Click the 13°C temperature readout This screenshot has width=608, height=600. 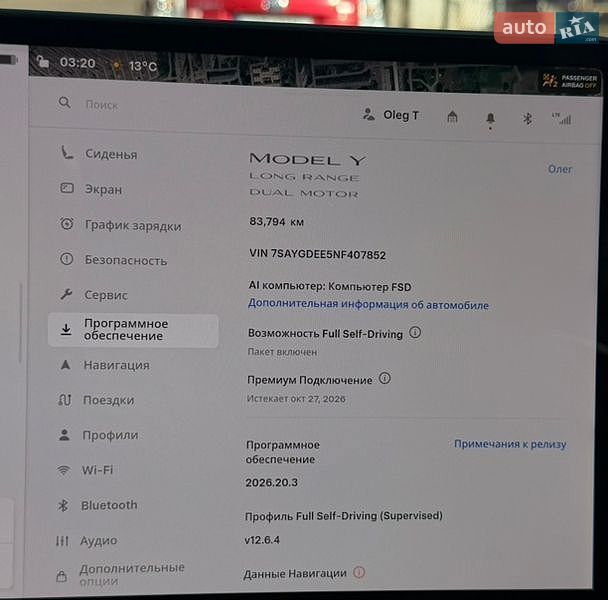click(143, 66)
